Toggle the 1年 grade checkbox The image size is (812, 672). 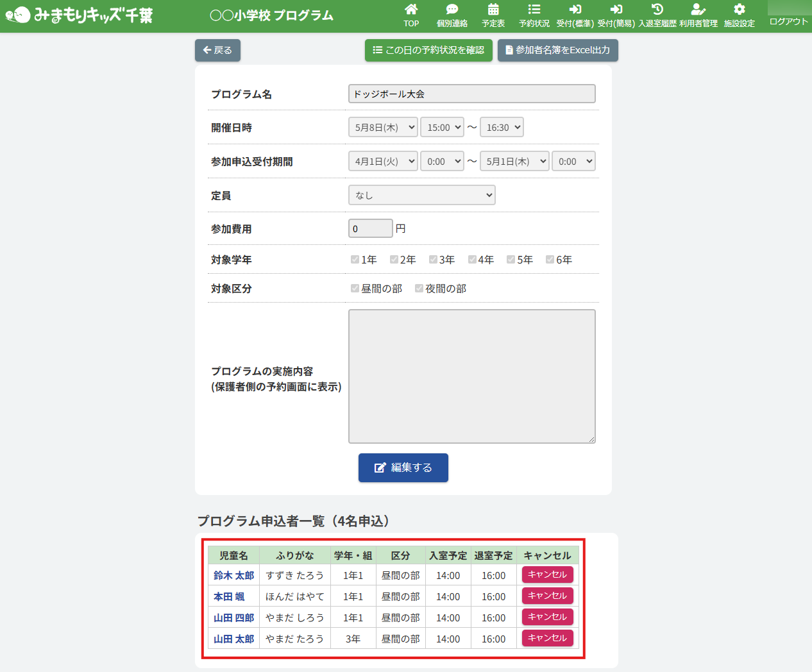(x=355, y=260)
